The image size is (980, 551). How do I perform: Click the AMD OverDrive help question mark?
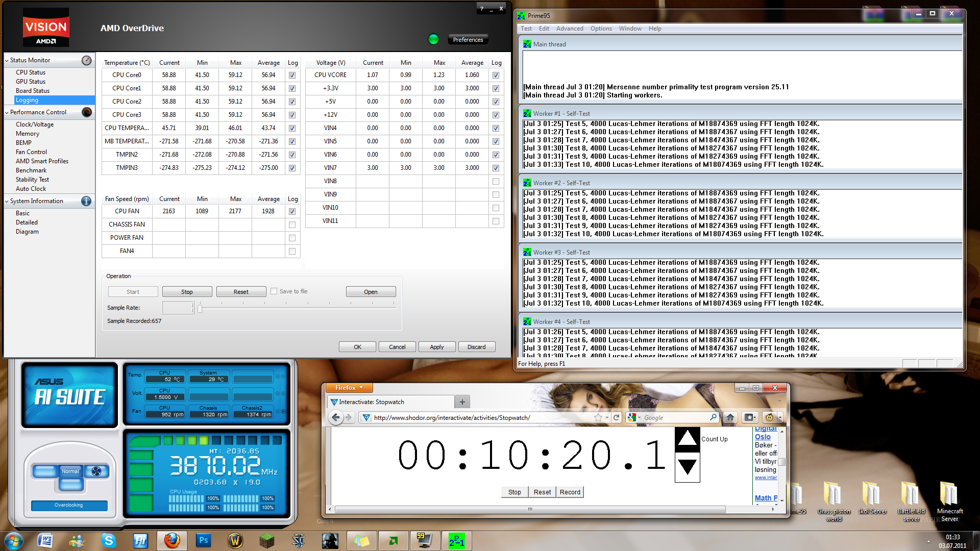(x=481, y=9)
